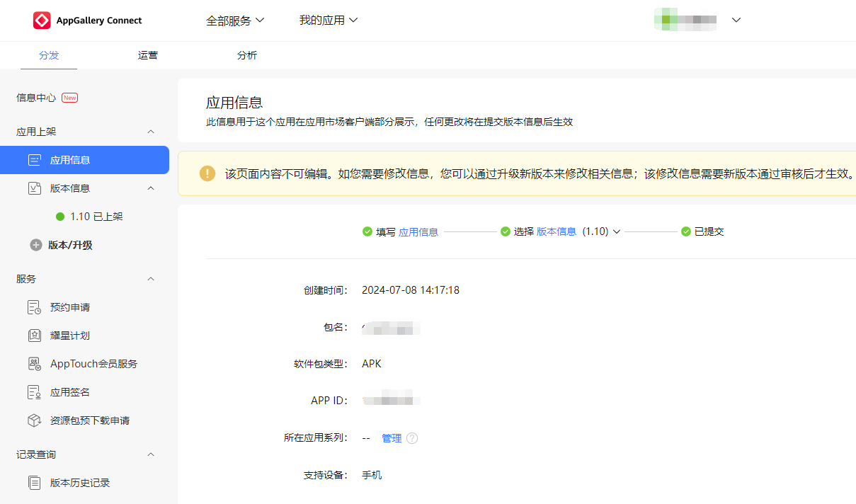This screenshot has width=856, height=504.
Task: Select the 1.10 已上架 version item
Action: (x=96, y=217)
